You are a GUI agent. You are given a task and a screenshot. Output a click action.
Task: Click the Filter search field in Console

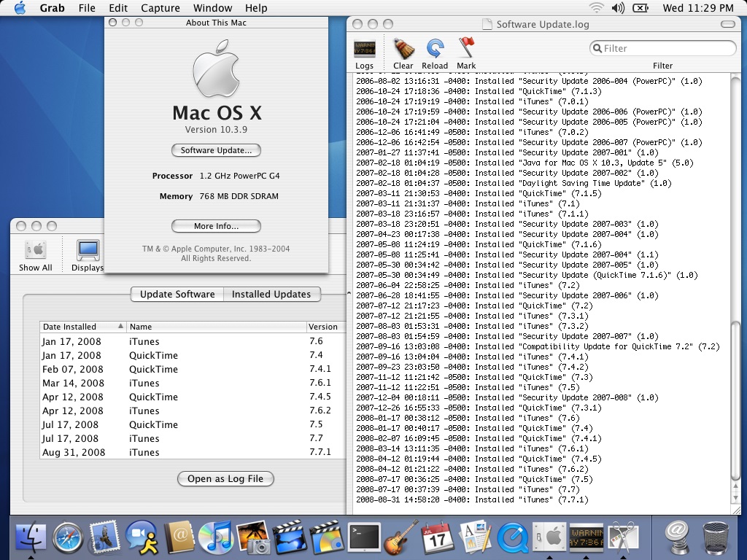662,48
